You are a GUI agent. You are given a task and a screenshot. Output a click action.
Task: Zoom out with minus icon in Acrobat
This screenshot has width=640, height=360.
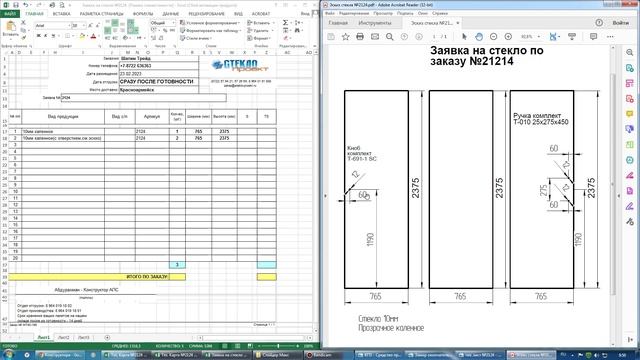pyautogui.click(x=493, y=37)
